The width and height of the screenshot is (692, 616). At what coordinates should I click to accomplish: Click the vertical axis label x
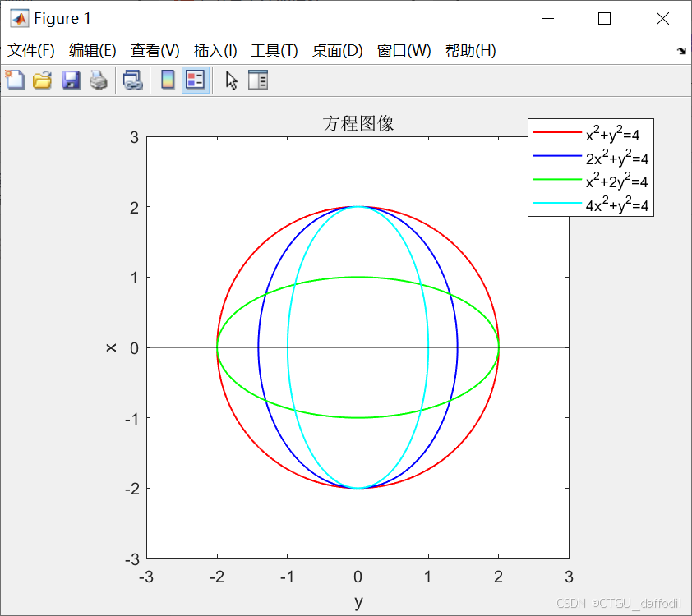[111, 348]
